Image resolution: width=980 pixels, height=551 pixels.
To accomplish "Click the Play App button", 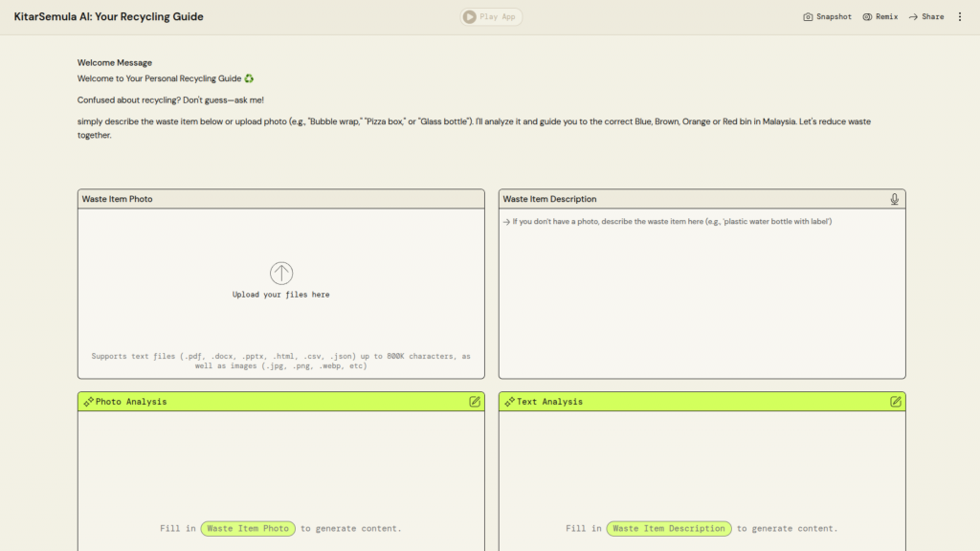I will pyautogui.click(x=491, y=16).
